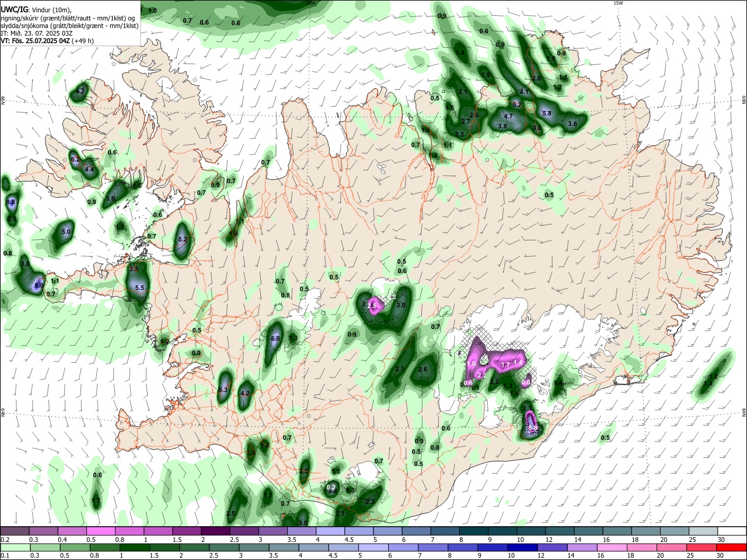Click the 'VT: Fös. 25.07.2025 04Z (+49 h)' line
This screenshot has height=560, width=747.
tap(47, 41)
